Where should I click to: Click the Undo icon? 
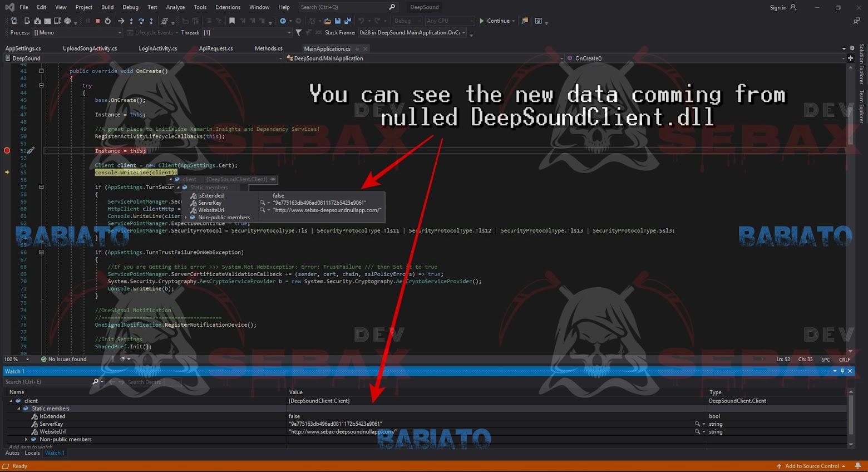point(361,21)
